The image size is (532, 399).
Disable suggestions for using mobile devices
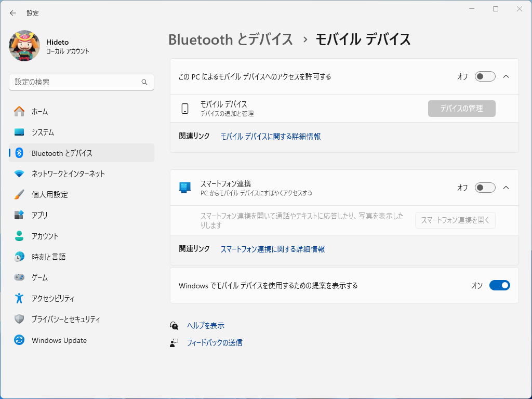499,285
